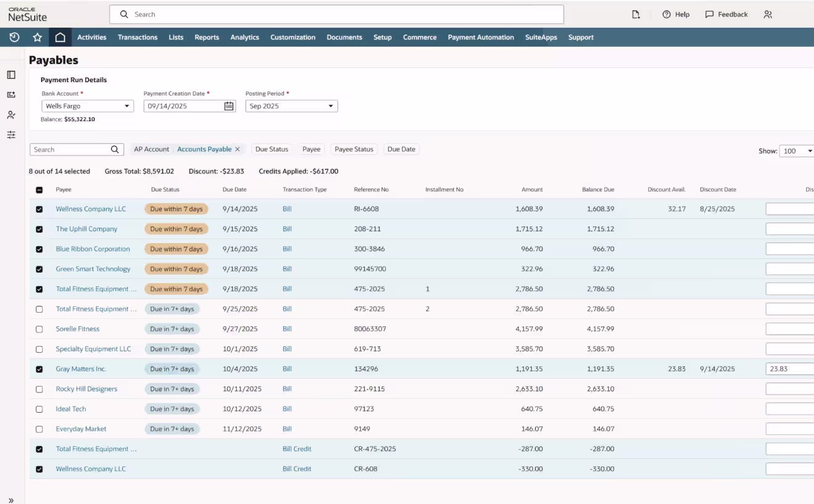Toggle the select-all header checkbox
Screen dimensions: 814x504
click(x=39, y=190)
